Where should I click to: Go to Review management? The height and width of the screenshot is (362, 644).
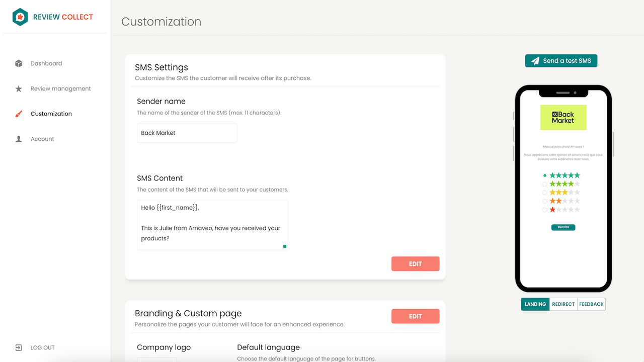61,88
